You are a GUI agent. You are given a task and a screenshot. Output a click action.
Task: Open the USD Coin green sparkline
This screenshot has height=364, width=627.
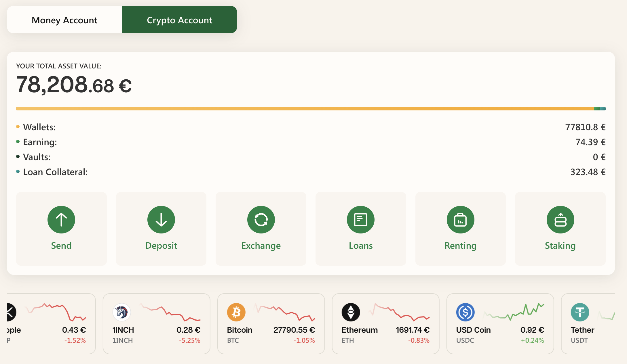(x=514, y=312)
